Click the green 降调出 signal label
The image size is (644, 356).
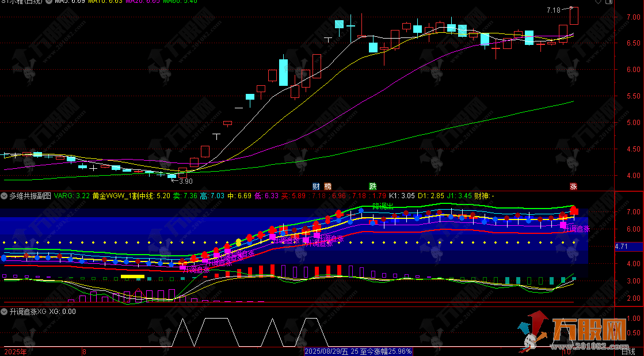point(383,206)
